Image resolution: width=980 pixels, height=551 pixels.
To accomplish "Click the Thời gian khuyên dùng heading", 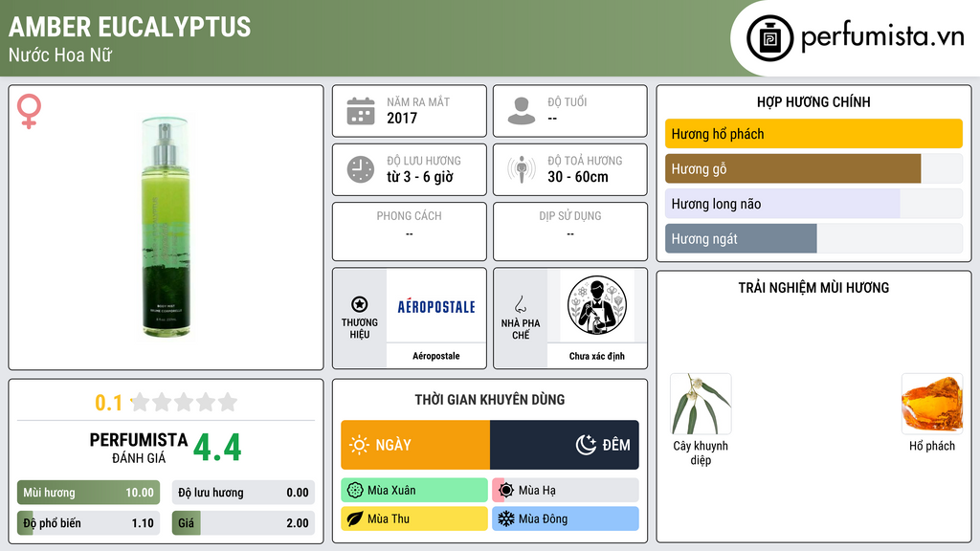I will click(x=490, y=400).
